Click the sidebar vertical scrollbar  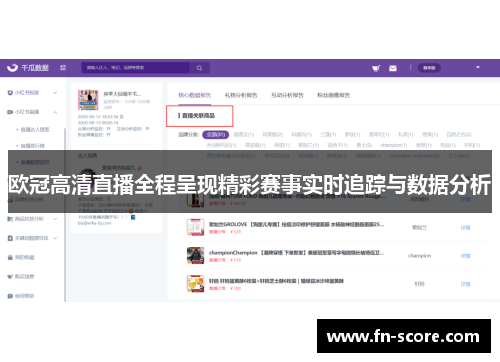65,215
